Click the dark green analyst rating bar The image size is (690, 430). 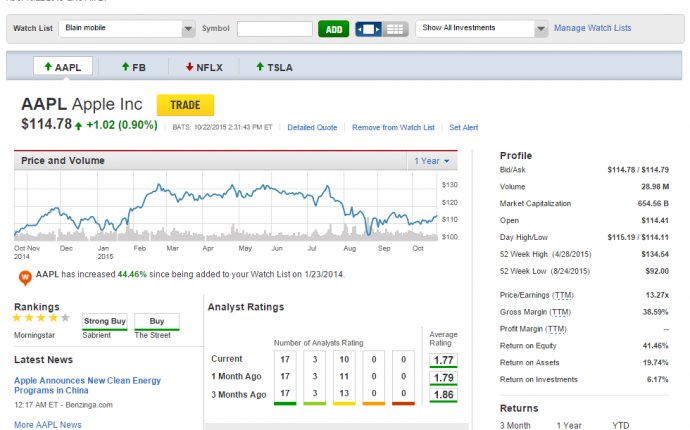click(x=285, y=403)
